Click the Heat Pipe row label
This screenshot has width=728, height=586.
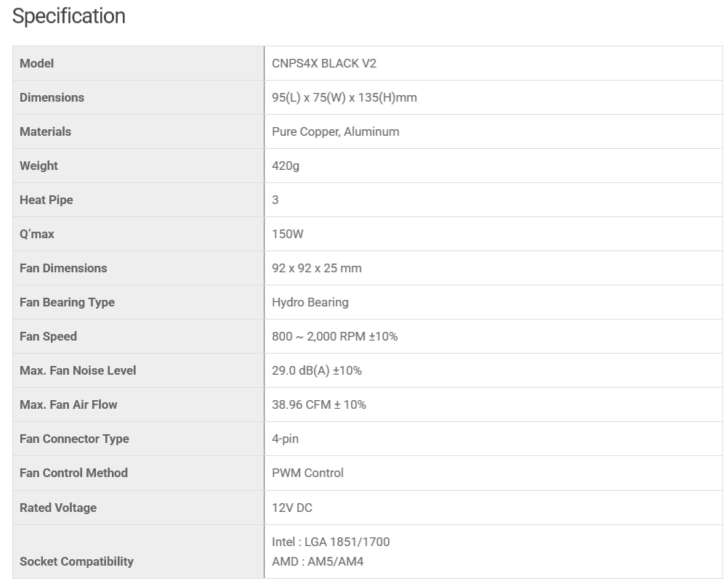[x=46, y=200]
